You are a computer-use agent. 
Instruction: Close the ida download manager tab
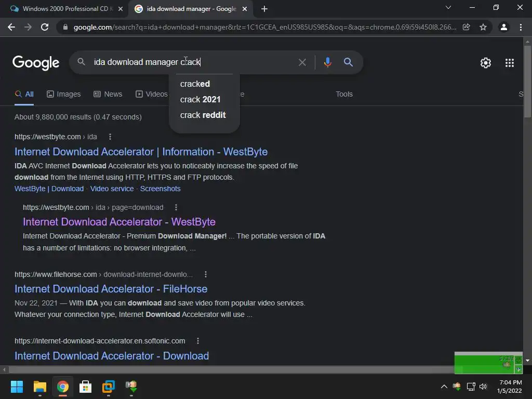(x=245, y=9)
